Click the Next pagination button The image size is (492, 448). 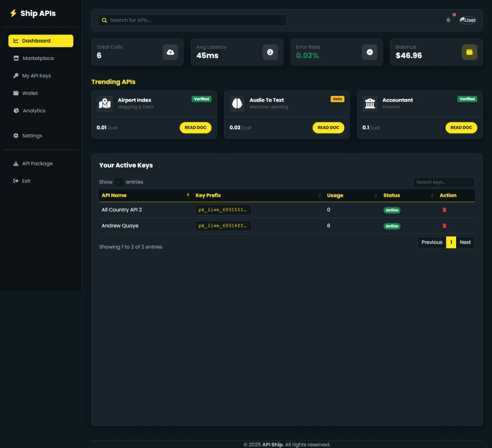coord(465,242)
